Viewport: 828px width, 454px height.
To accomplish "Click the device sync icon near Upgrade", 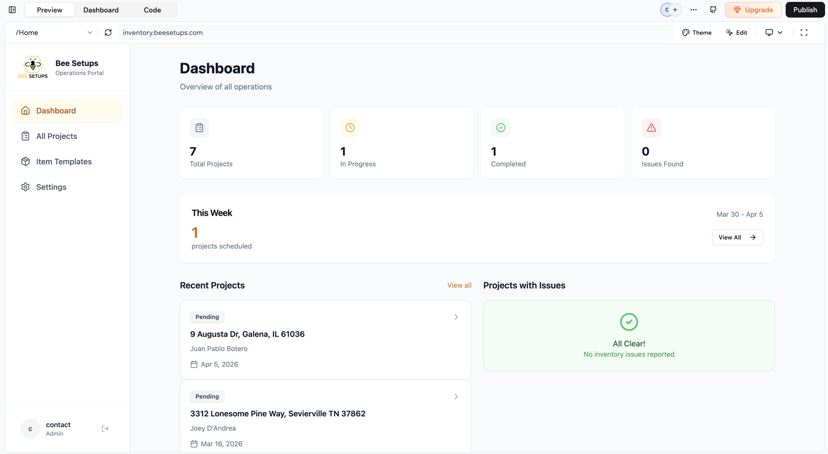I will [713, 10].
